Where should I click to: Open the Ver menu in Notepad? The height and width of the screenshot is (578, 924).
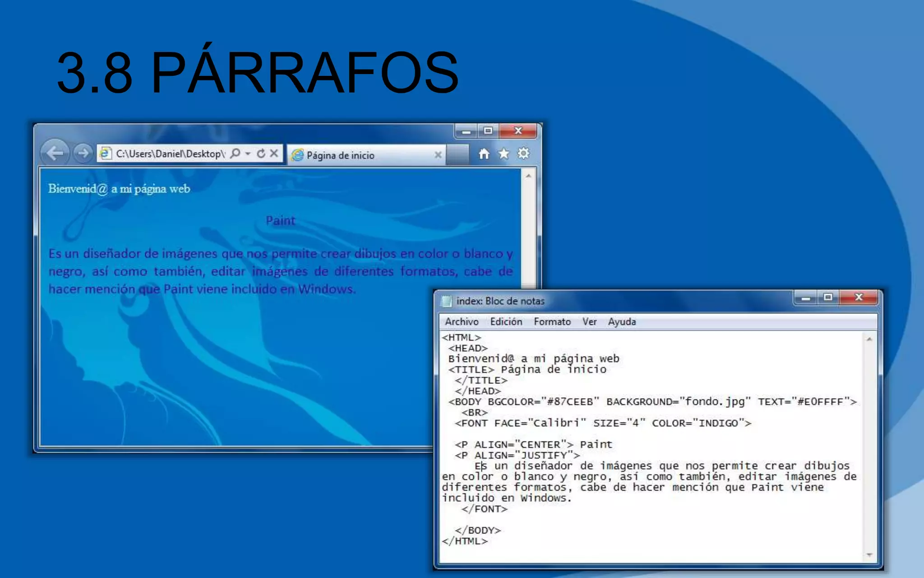[589, 322]
